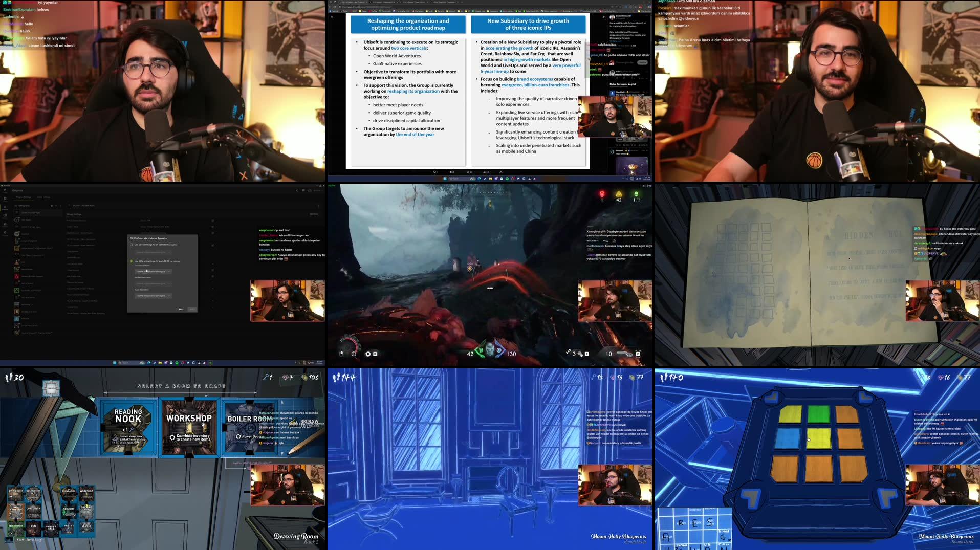The height and width of the screenshot is (550, 980).
Task: Click the headset support icon in NVIDIA app
Action: click(x=310, y=190)
